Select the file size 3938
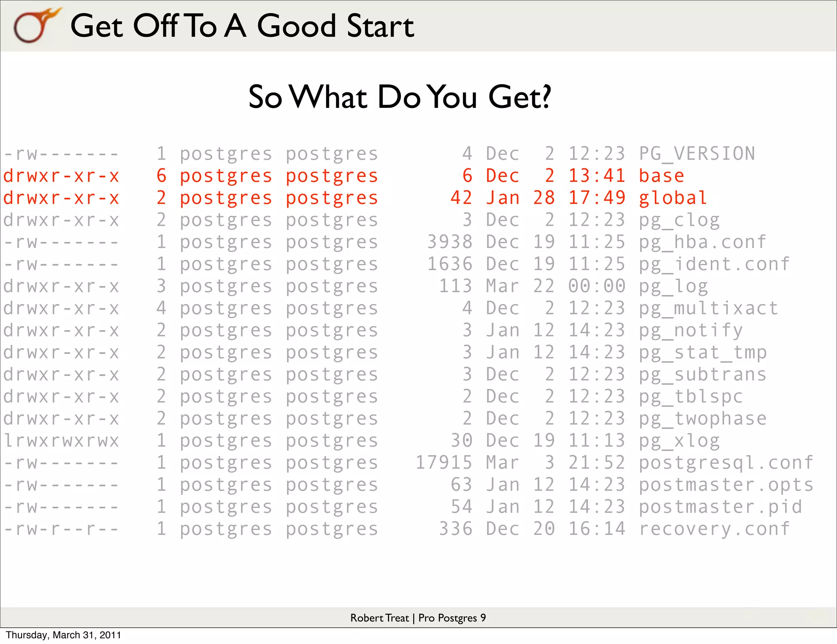Viewport: 837px width, 644px height. click(450, 242)
